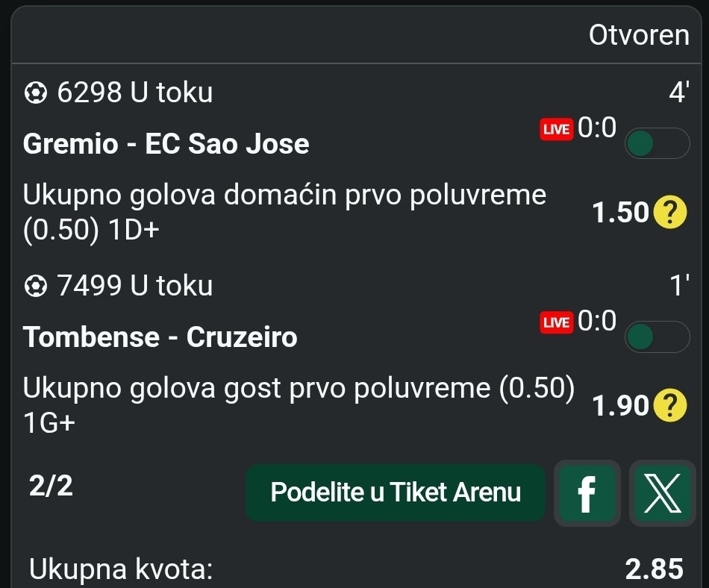
Task: Click the soccer ball icon beside 6298
Action: pos(34,93)
